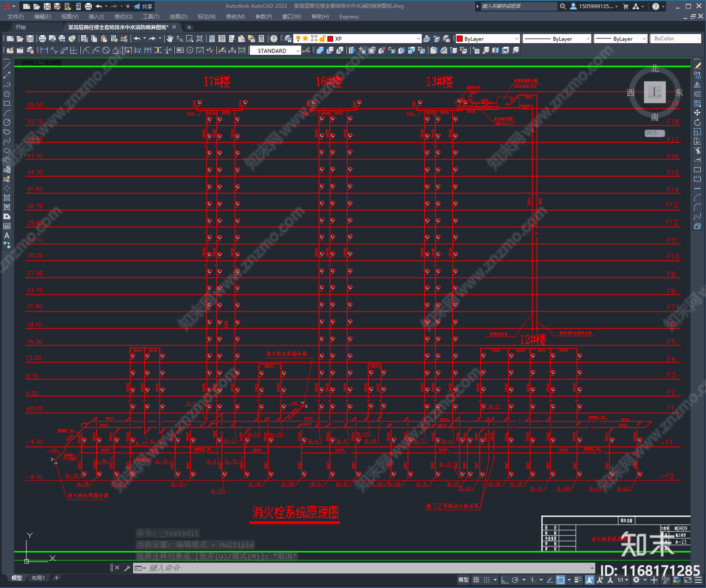This screenshot has height=588, width=706.
Task: Add a new drawing tab with plus
Action: [189, 27]
